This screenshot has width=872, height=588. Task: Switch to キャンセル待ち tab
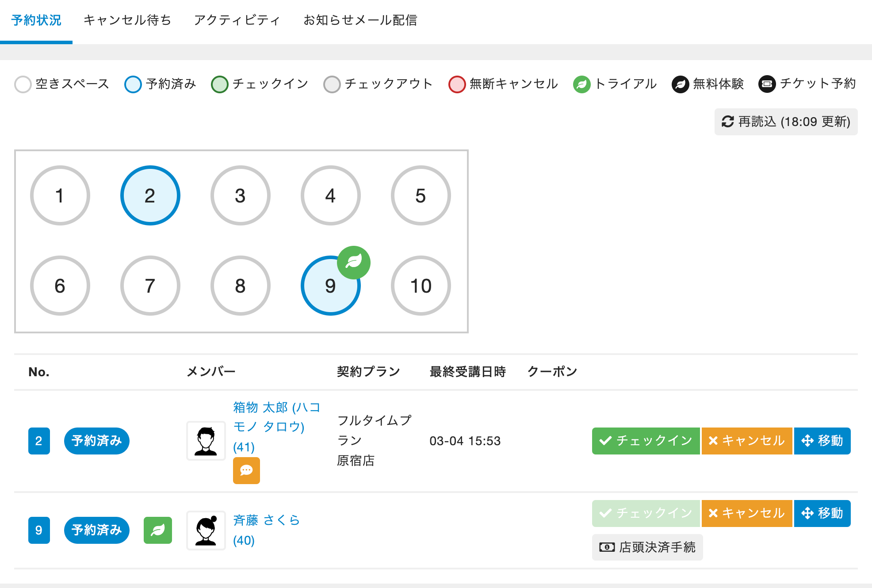point(127,20)
